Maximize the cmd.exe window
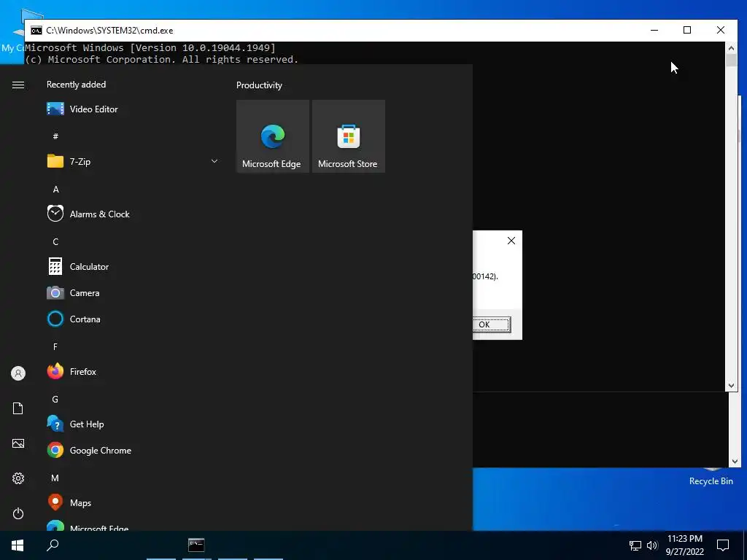The image size is (747, 560). (x=687, y=30)
